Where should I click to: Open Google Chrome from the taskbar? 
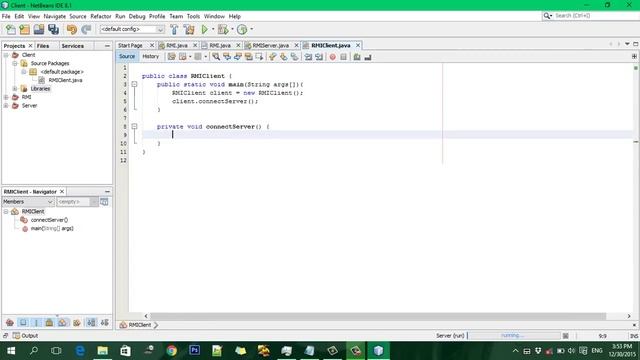[x=172, y=351]
